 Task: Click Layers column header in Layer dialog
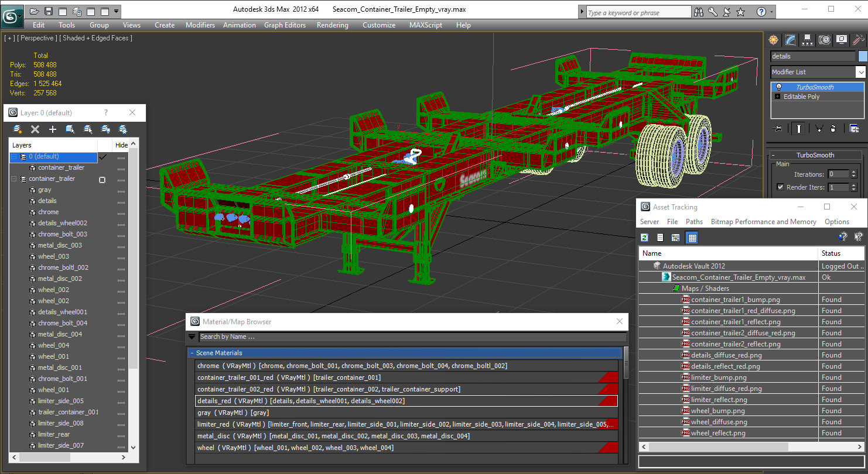pyautogui.click(x=53, y=145)
